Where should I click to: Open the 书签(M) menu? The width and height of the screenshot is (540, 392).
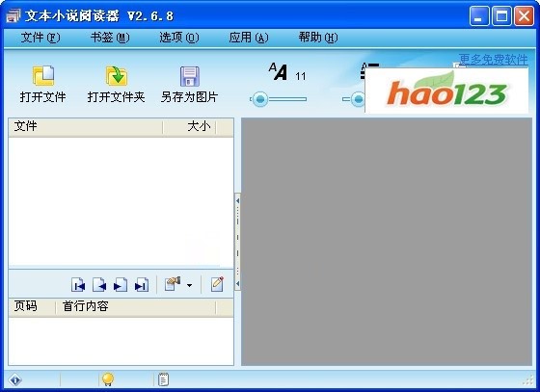[110, 38]
